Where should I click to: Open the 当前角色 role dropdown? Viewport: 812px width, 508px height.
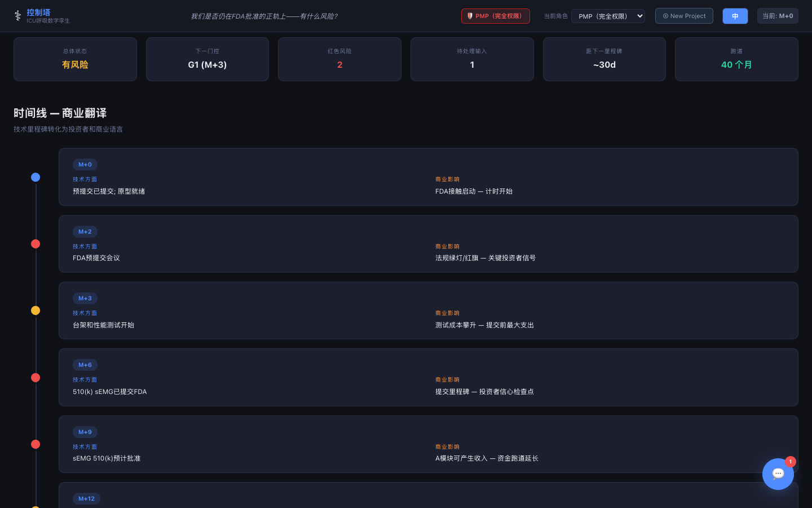[x=608, y=16]
